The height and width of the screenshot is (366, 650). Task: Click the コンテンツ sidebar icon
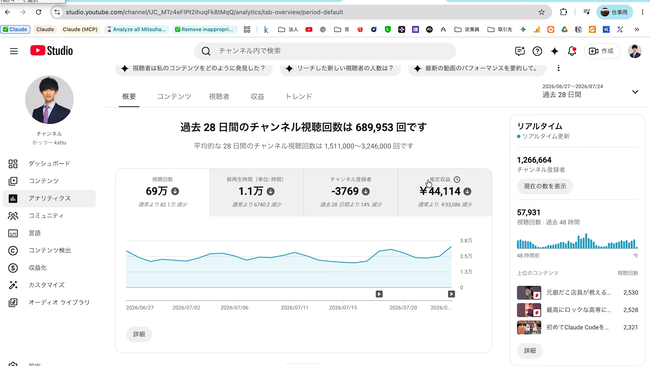tap(13, 181)
